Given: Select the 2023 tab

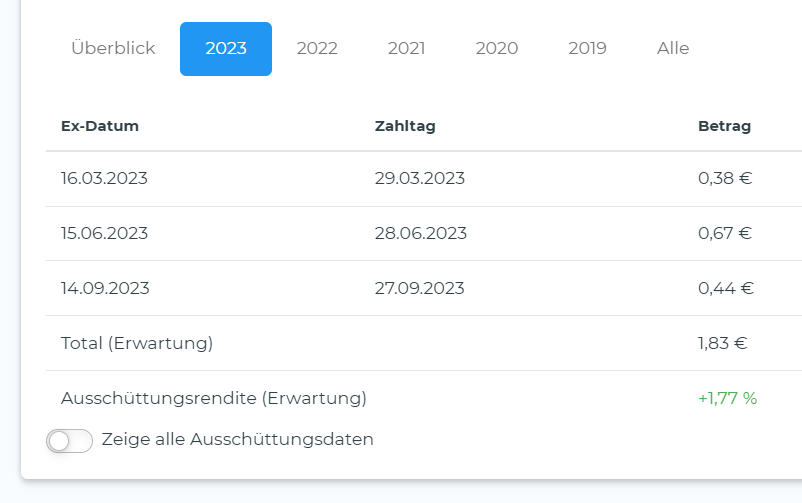Looking at the screenshot, I should tap(226, 48).
